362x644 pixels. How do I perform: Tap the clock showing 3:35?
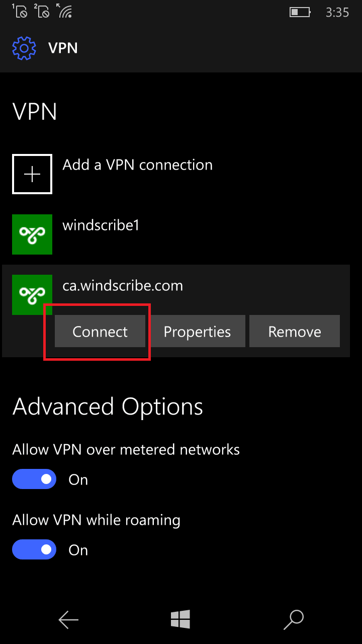[337, 12]
